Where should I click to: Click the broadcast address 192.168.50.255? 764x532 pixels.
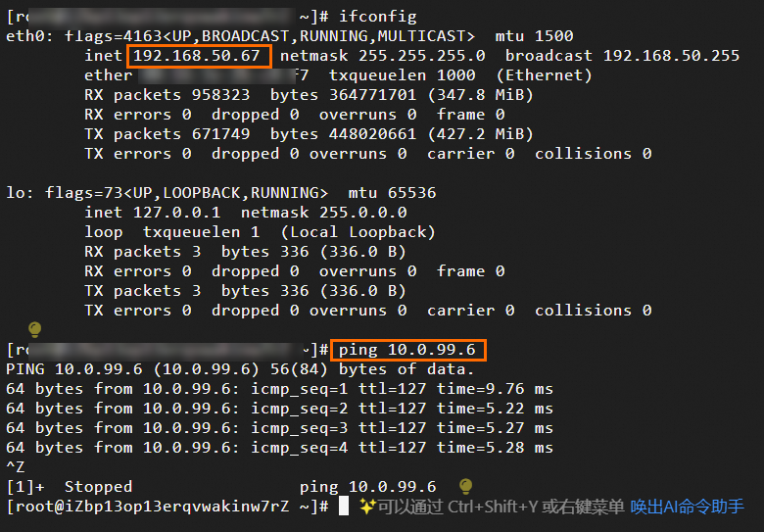tap(671, 56)
